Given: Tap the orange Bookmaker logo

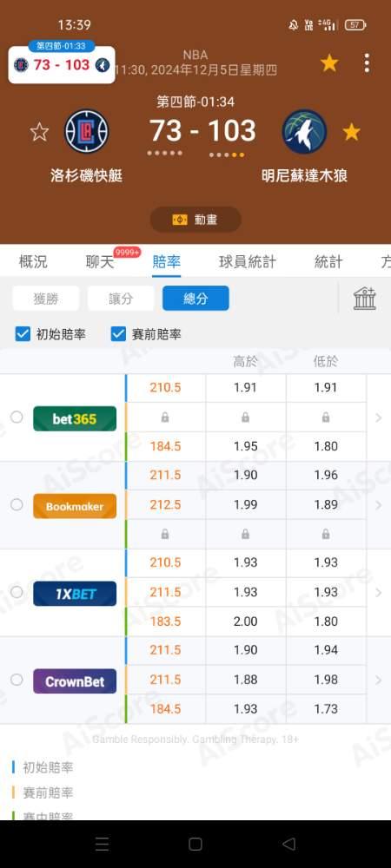Looking at the screenshot, I should (75, 507).
